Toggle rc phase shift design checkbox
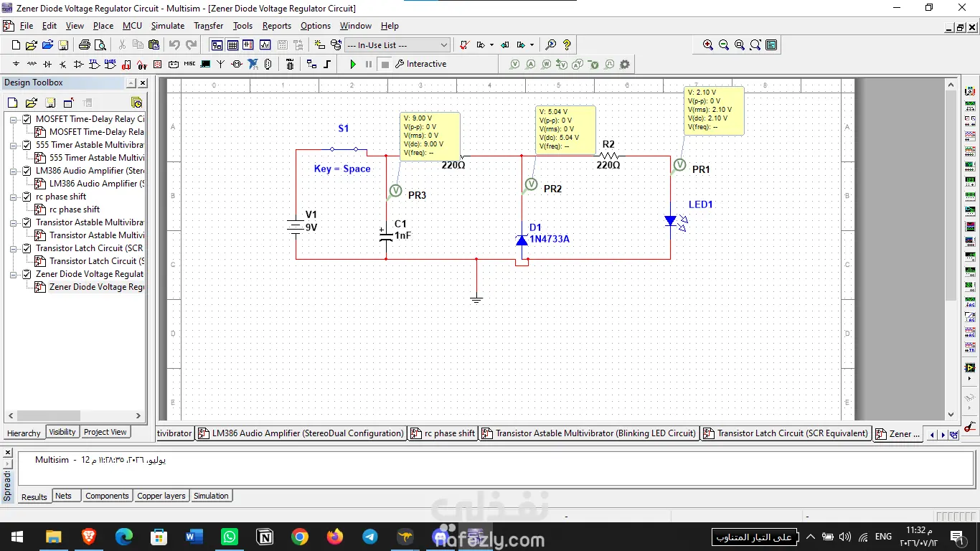Screen dimensions: 980x551 point(27,197)
